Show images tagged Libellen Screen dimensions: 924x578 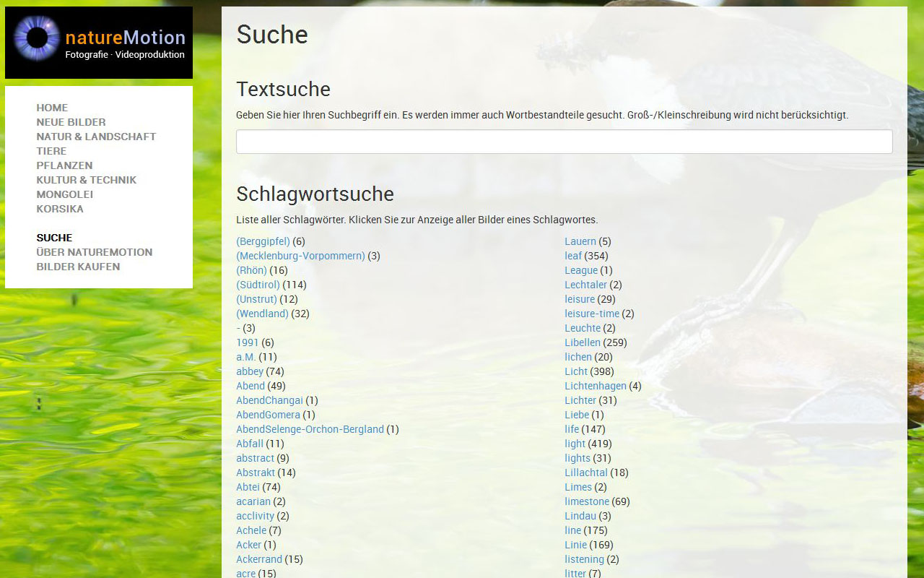pos(582,342)
